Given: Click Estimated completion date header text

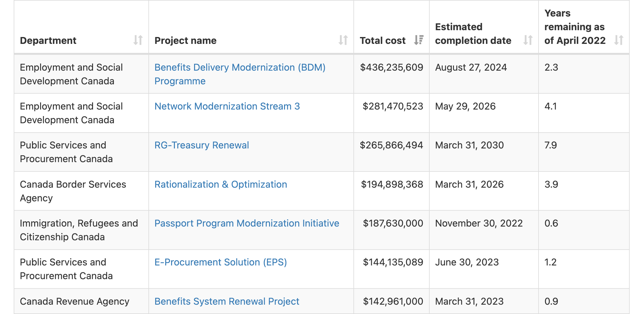Looking at the screenshot, I should click(x=473, y=34).
